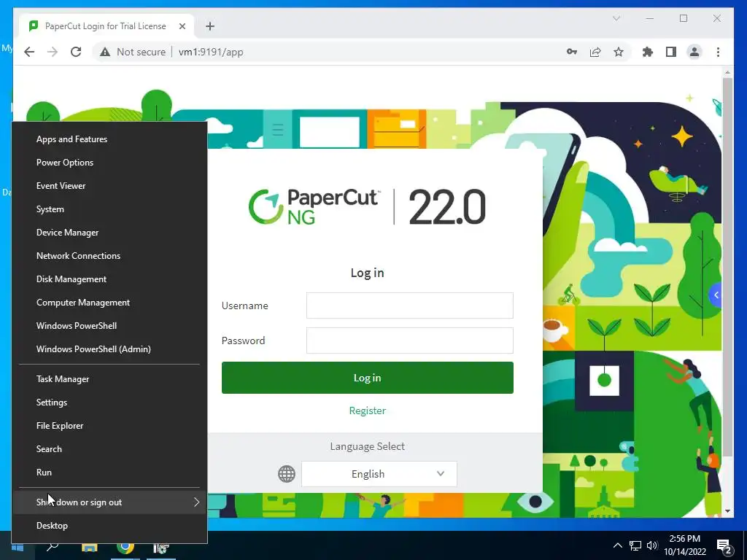Viewport: 747px width, 560px height.
Task: Click into the Username field
Action: pyautogui.click(x=410, y=306)
